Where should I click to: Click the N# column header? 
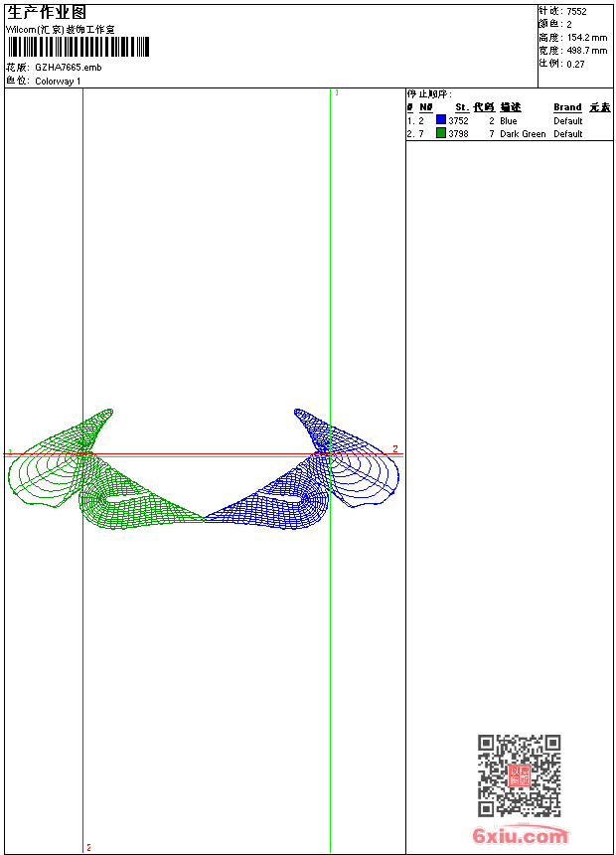(426, 107)
